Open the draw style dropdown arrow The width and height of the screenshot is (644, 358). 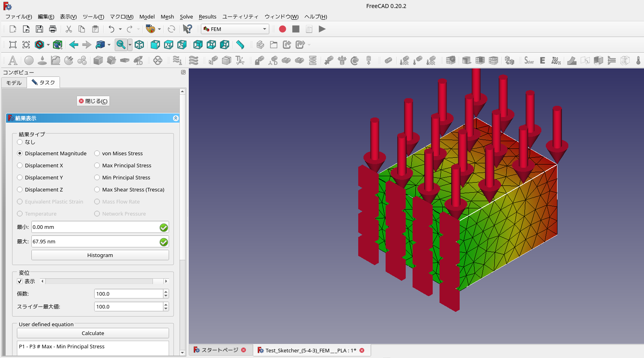coord(48,45)
